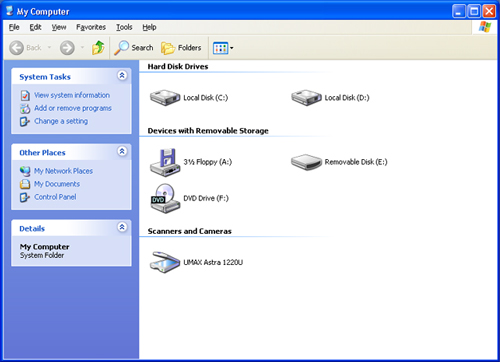Click the System Tasks panel title
This screenshot has height=362, width=500.
pos(45,77)
